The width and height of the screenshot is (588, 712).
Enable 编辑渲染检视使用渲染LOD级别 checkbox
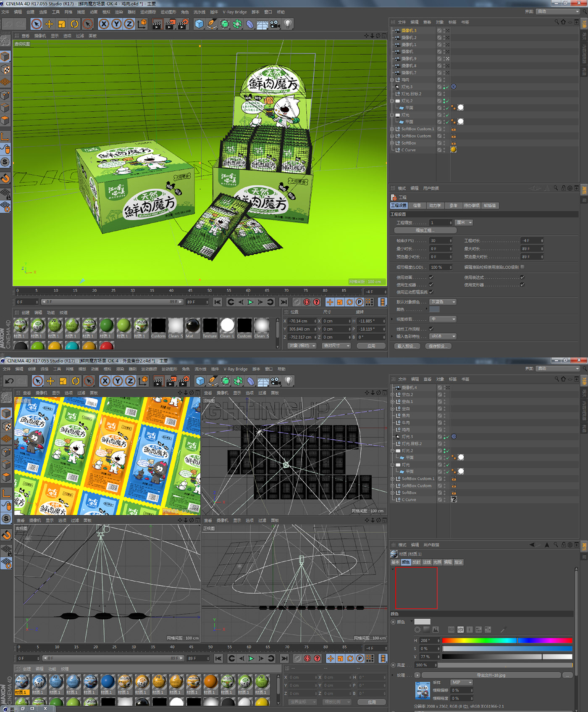522,266
